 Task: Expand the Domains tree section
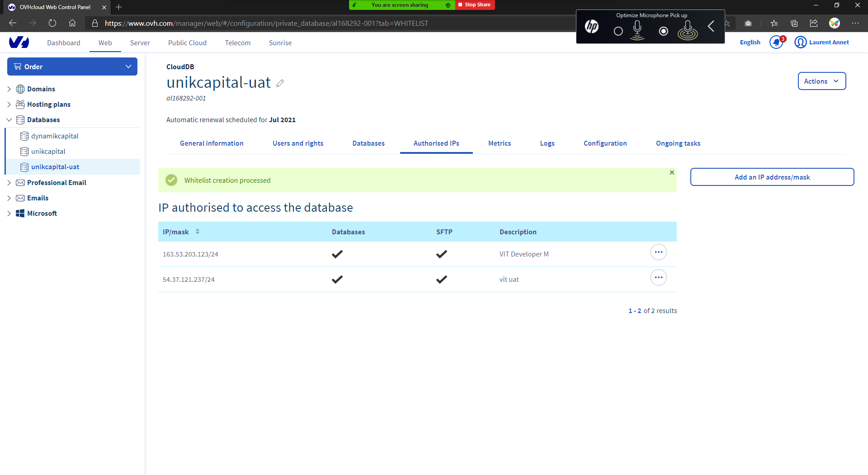pos(9,89)
